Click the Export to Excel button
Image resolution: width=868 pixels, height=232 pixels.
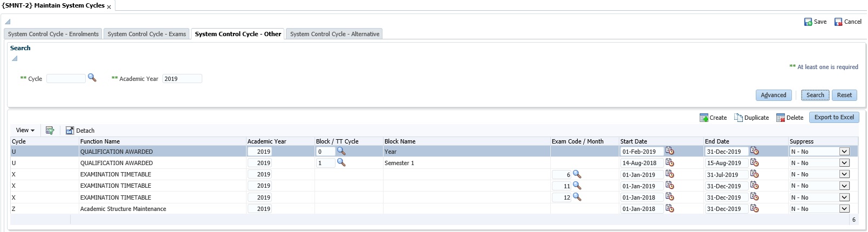tap(833, 117)
